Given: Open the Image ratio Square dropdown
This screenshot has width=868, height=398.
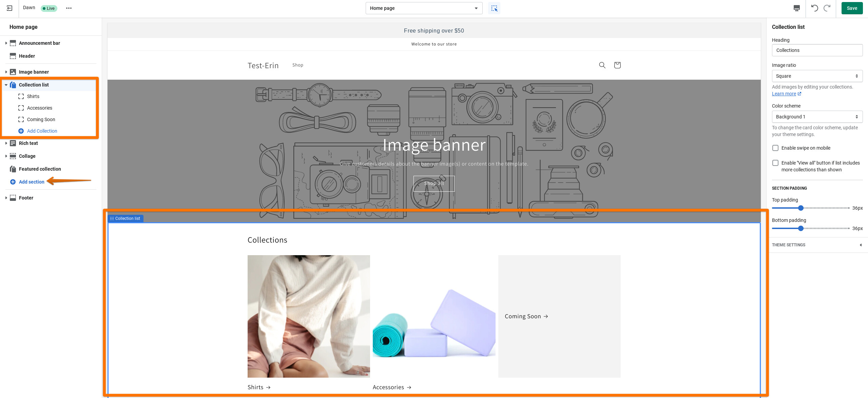Looking at the screenshot, I should [x=817, y=76].
